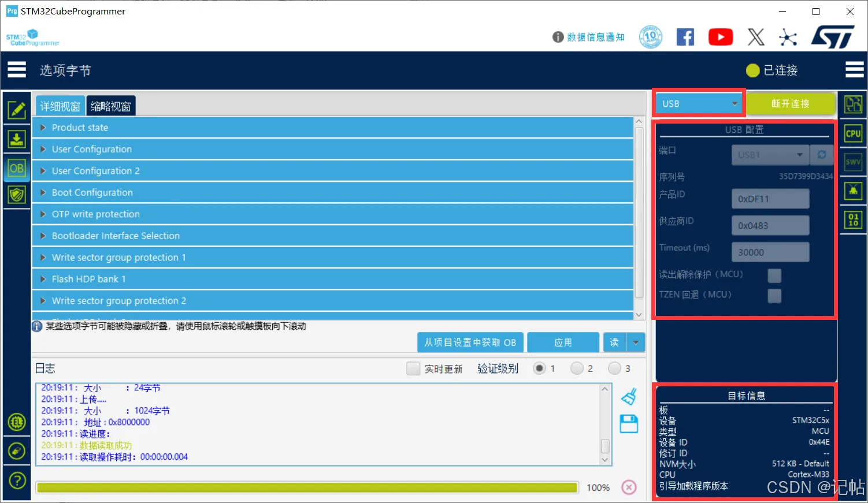Select verification level 1 radio button
The image size is (868, 503).
pos(539,368)
